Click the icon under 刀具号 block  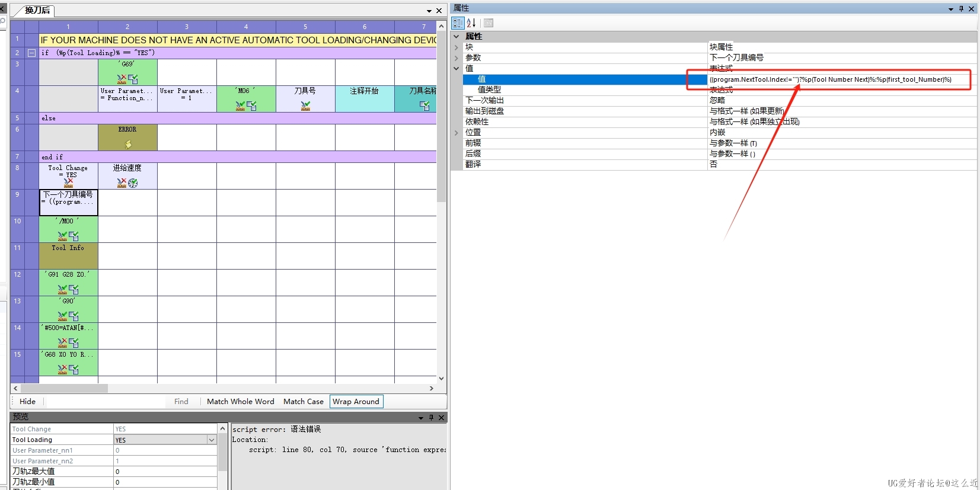[x=305, y=105]
